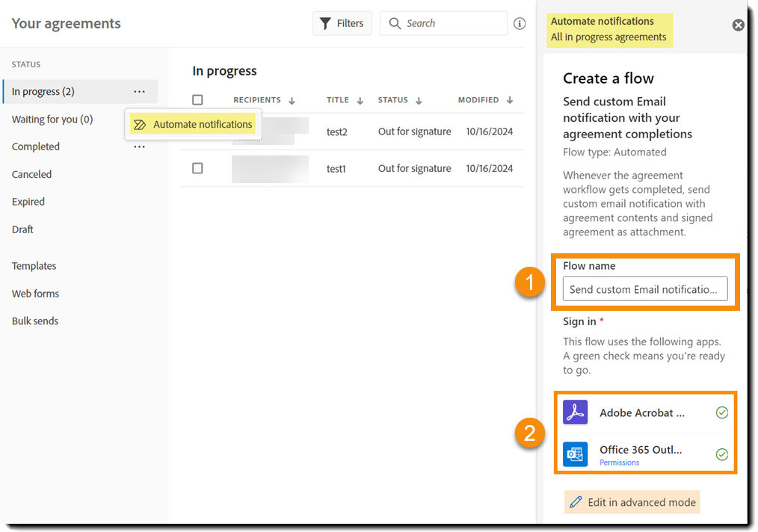Click the Modified column sort arrow

pyautogui.click(x=511, y=99)
